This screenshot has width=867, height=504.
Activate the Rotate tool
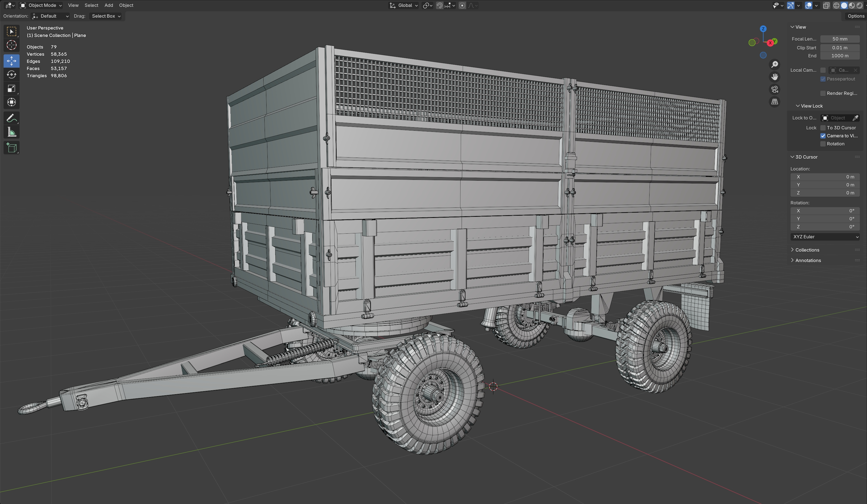11,75
